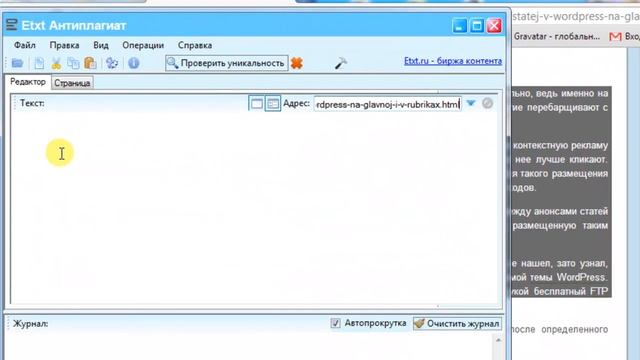This screenshot has height=360, width=640.
Task: Open Etxt.ru - биржа контента link
Action: [x=453, y=61]
